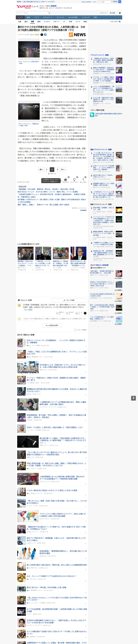Open the 国際難民法の専門家 article
Viewport: 138px width, 644px height.
57,390
